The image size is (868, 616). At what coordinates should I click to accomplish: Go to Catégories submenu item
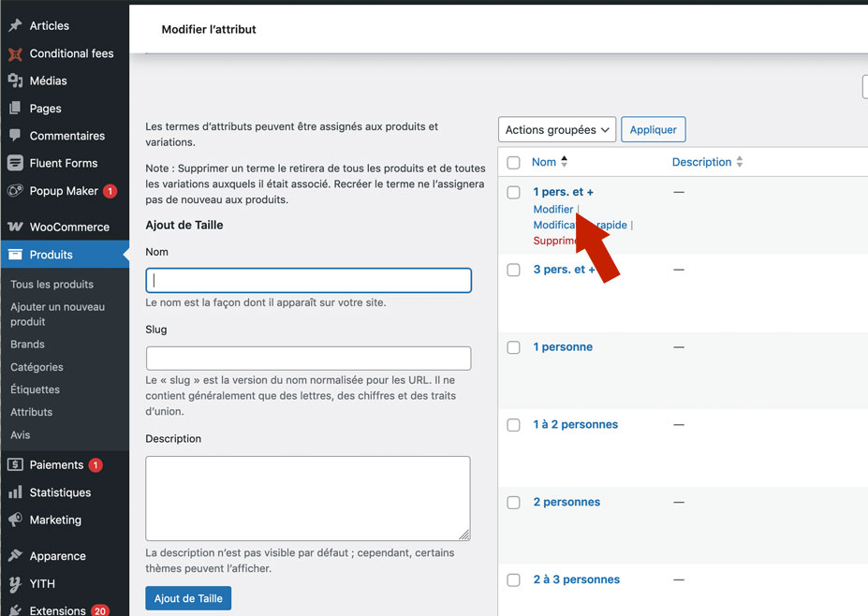click(37, 367)
